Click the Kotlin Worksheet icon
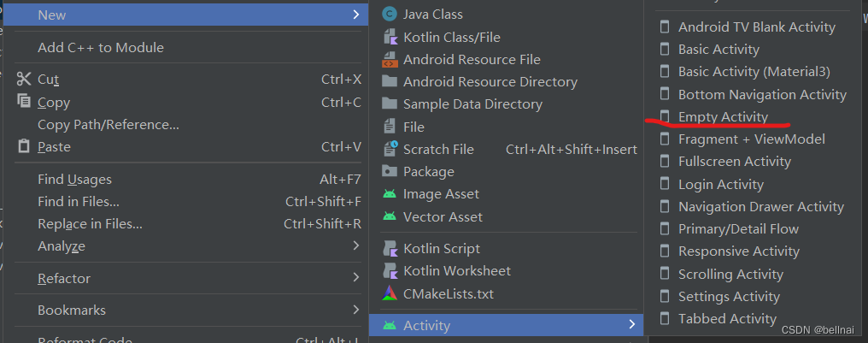 [x=390, y=271]
